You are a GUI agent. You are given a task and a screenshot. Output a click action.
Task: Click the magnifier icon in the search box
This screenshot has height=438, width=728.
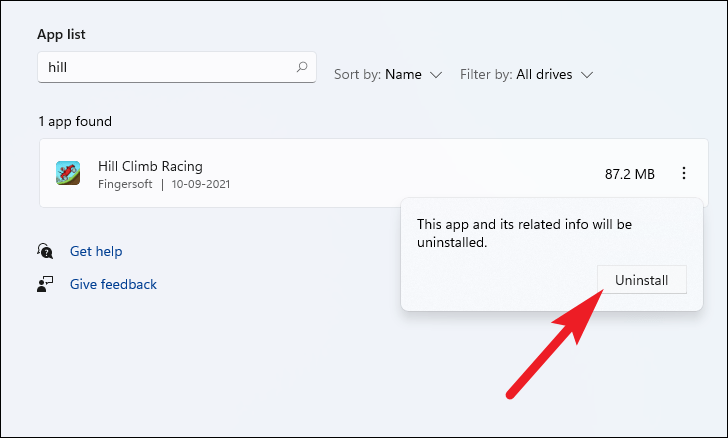(302, 67)
